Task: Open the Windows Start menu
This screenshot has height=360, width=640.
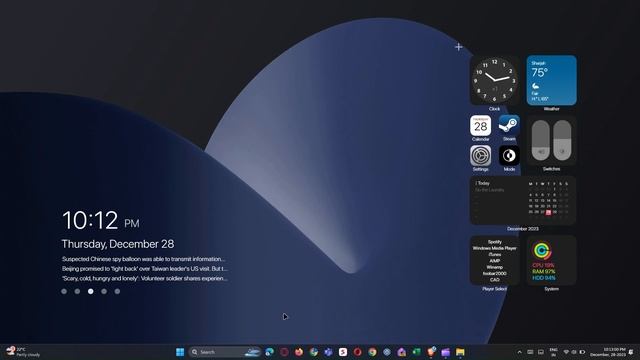Action: pos(180,352)
